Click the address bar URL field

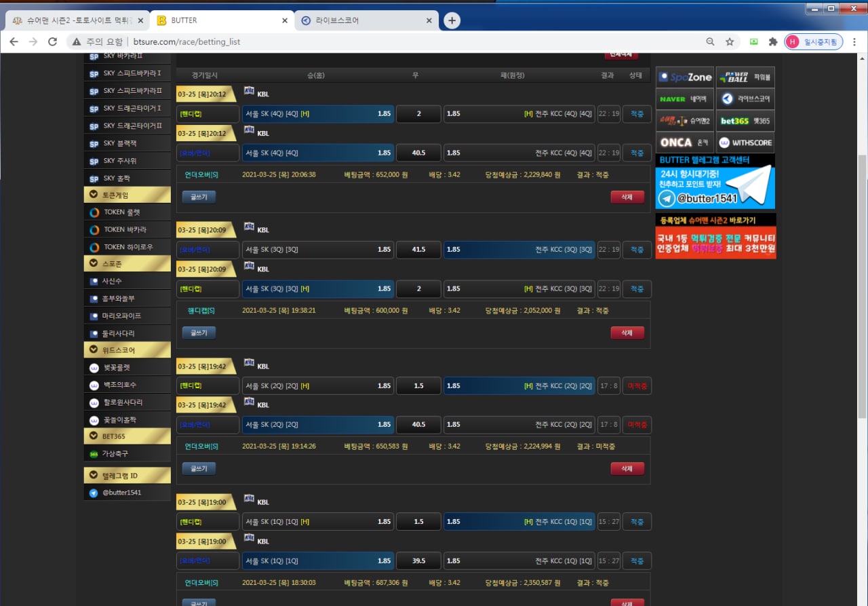pyautogui.click(x=407, y=41)
